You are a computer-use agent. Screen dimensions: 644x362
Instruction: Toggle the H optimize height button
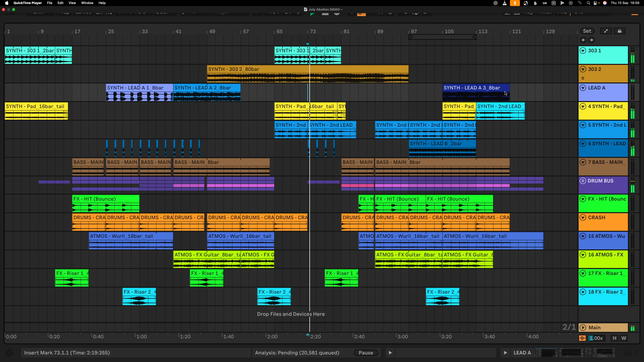(614, 338)
